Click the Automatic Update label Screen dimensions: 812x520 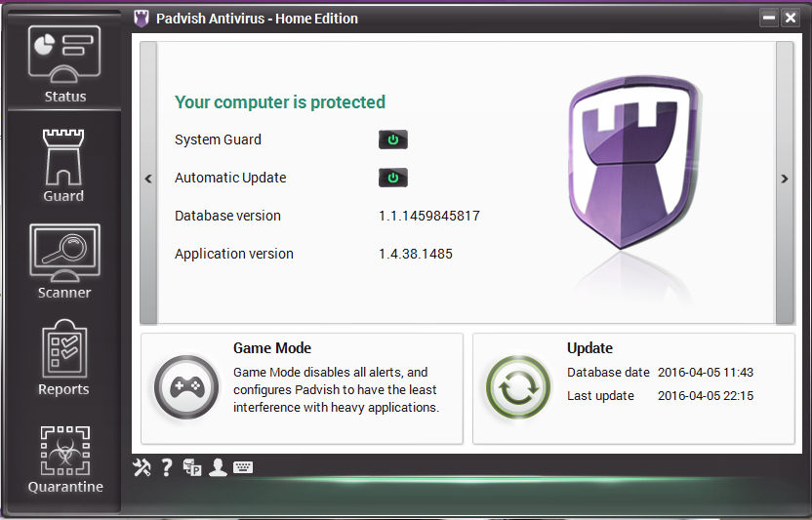click(230, 178)
